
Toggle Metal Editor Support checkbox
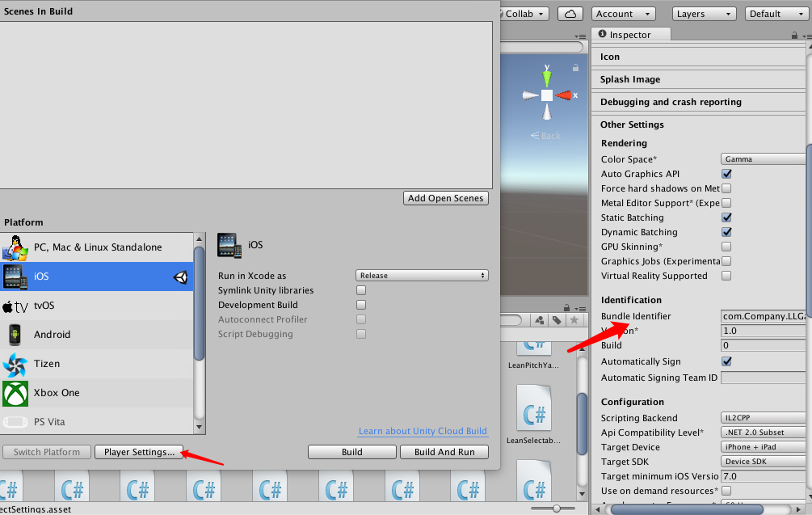tap(726, 203)
